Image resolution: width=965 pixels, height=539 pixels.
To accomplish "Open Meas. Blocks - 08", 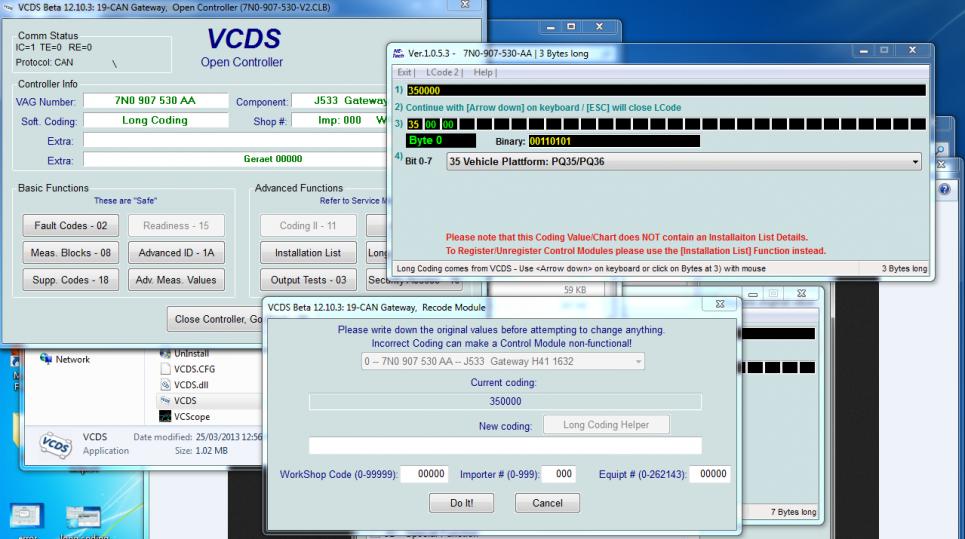I will pos(70,253).
